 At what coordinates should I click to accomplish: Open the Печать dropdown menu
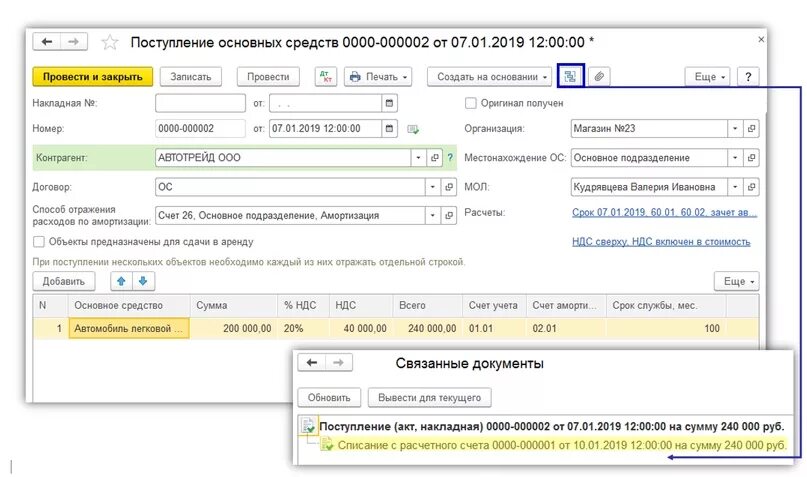pyautogui.click(x=378, y=77)
